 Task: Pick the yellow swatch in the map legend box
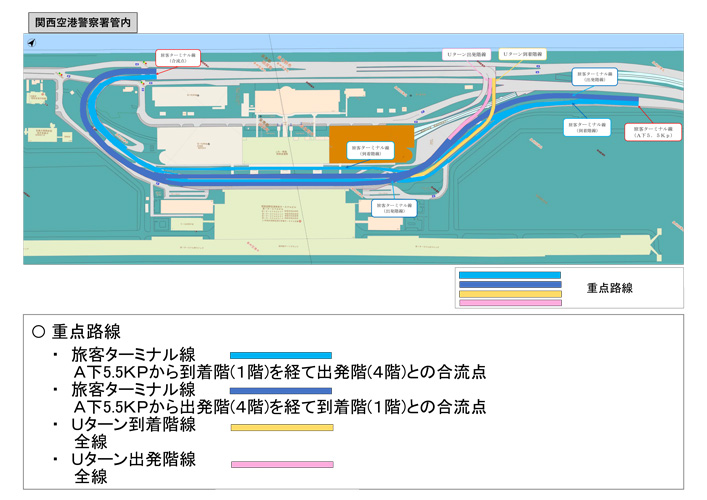tap(510, 294)
